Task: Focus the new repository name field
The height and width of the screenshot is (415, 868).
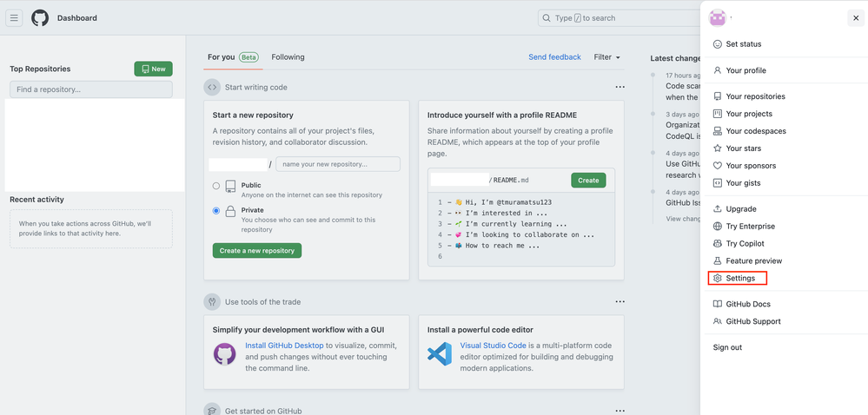Action: [x=338, y=164]
